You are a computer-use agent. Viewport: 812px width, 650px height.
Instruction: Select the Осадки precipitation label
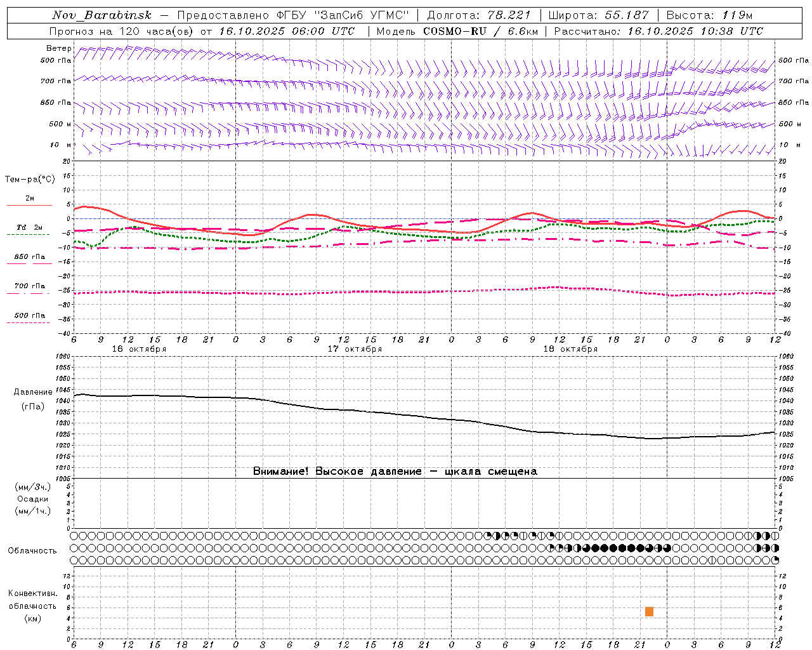pyautogui.click(x=33, y=499)
